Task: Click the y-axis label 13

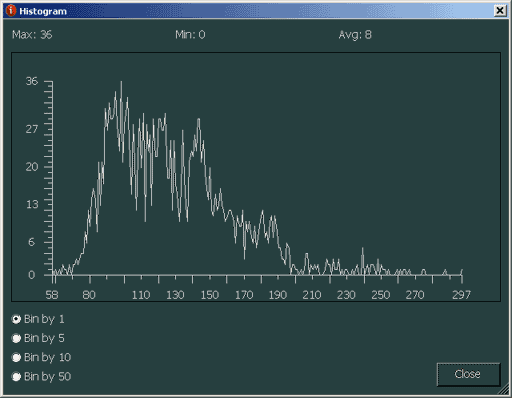Action: point(32,204)
